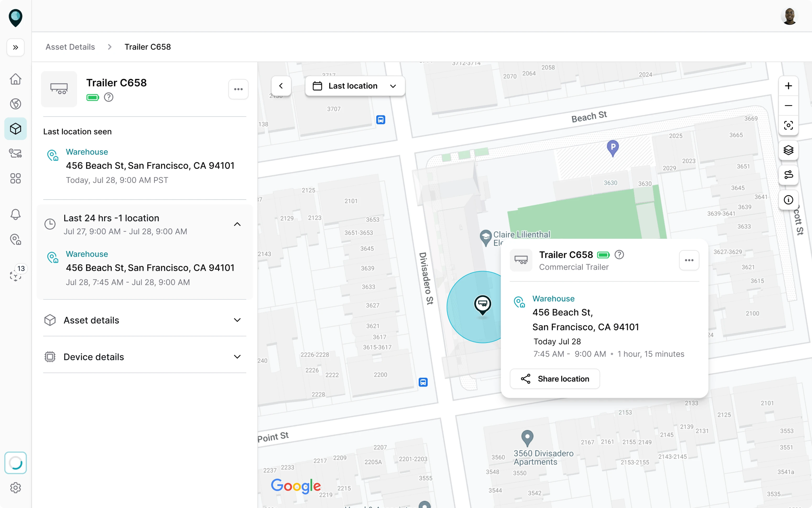Open the shared location links icon
This screenshot has width=812, height=508.
15,153
